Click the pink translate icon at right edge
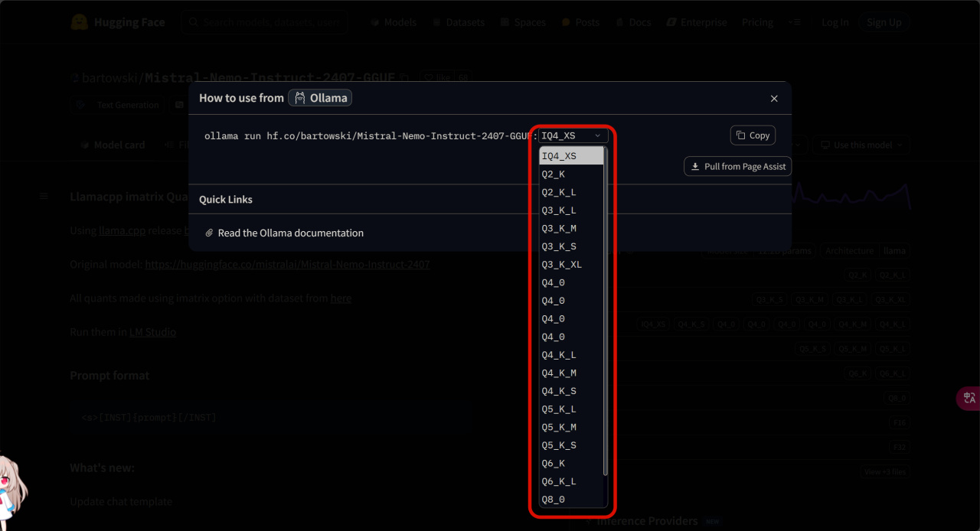This screenshot has height=531, width=980. click(x=969, y=398)
